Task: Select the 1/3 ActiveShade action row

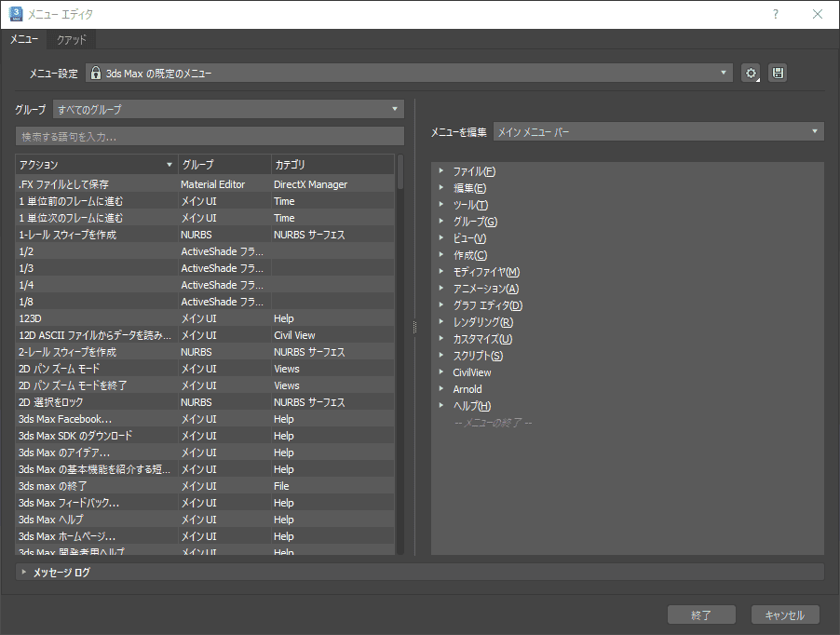Action: point(205,268)
